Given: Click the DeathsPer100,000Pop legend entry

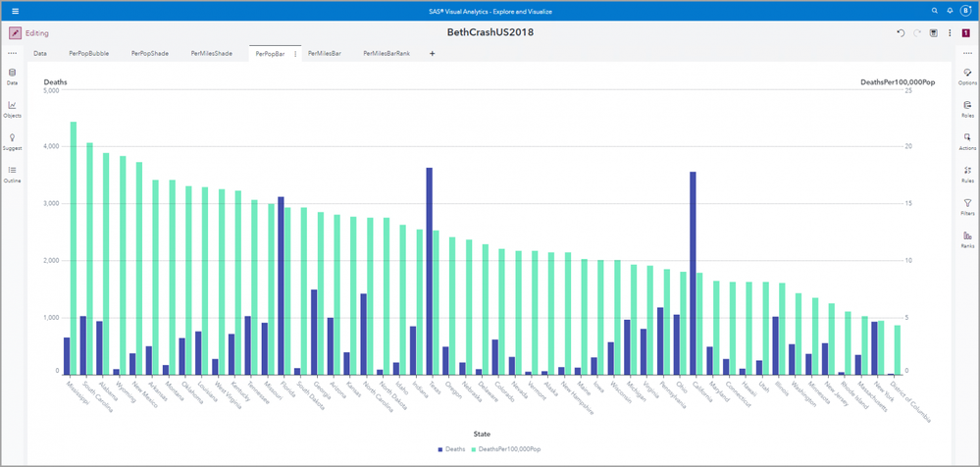Looking at the screenshot, I should [x=505, y=449].
